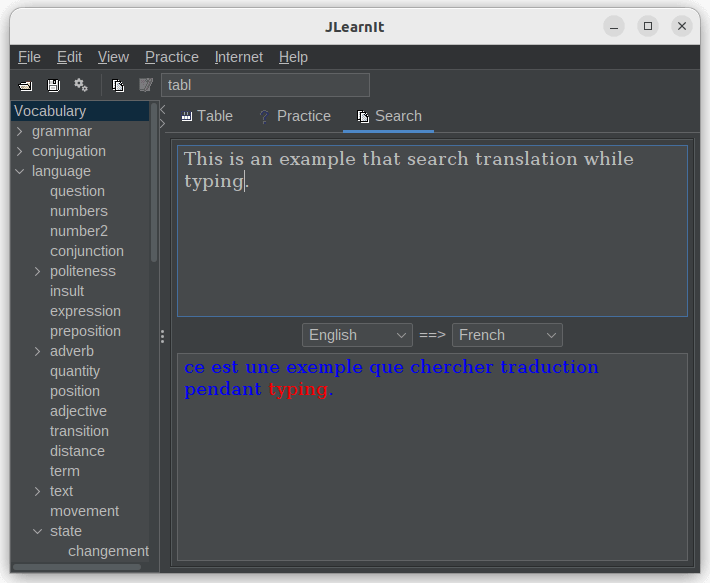Screen dimensions: 710x583
Task: Collapse the left panel with the divider arrow
Action: pyautogui.click(x=163, y=109)
